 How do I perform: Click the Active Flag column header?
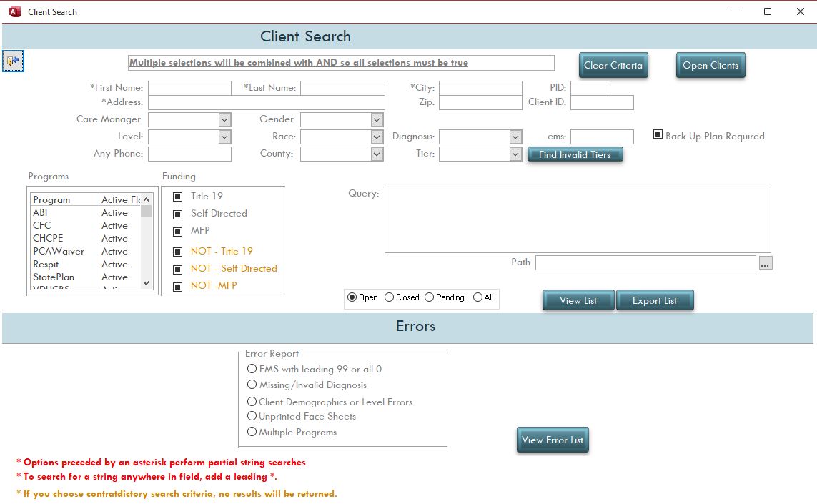[120, 199]
